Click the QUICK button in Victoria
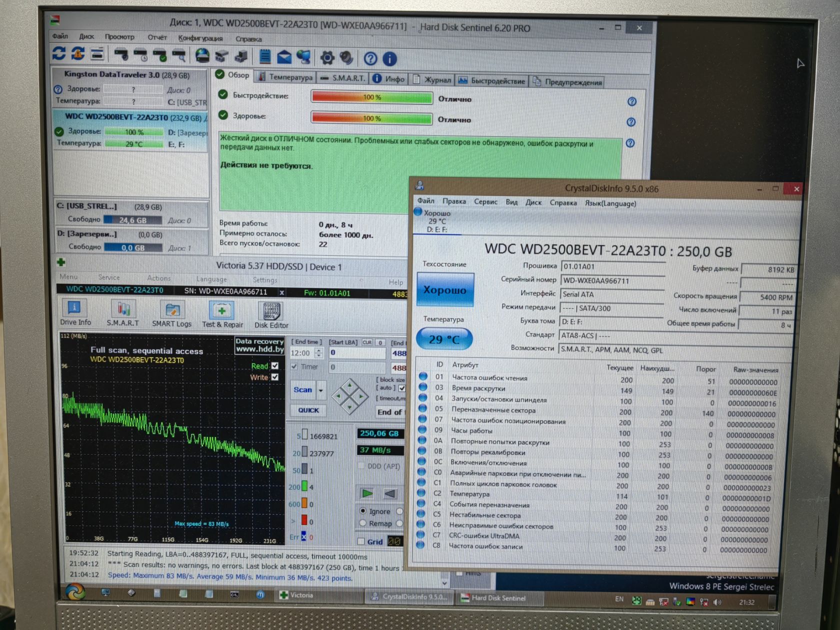 coord(308,410)
